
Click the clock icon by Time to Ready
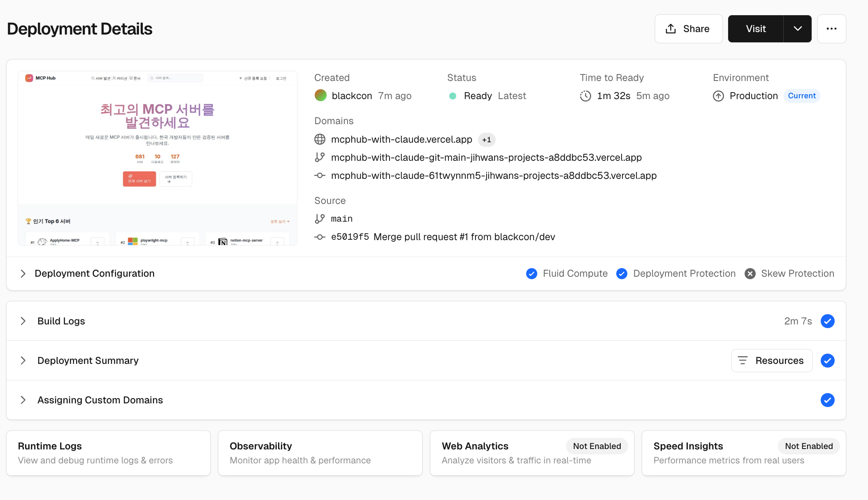click(585, 96)
